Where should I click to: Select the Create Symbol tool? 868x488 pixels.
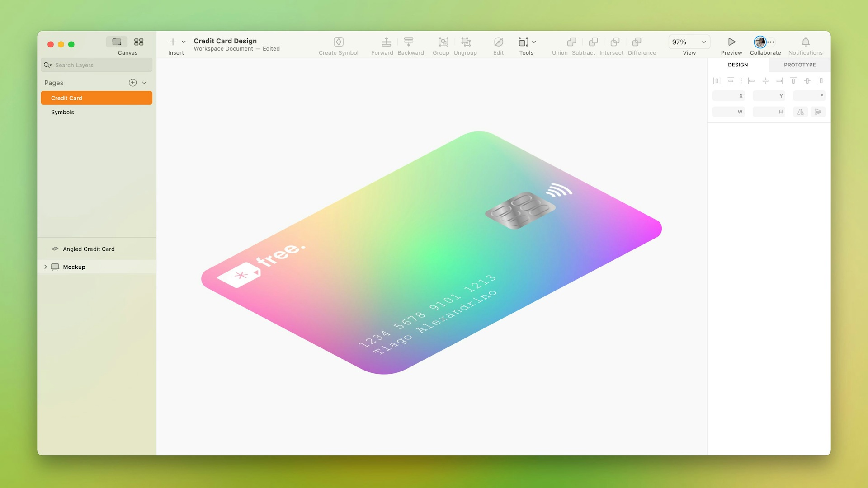coord(338,42)
